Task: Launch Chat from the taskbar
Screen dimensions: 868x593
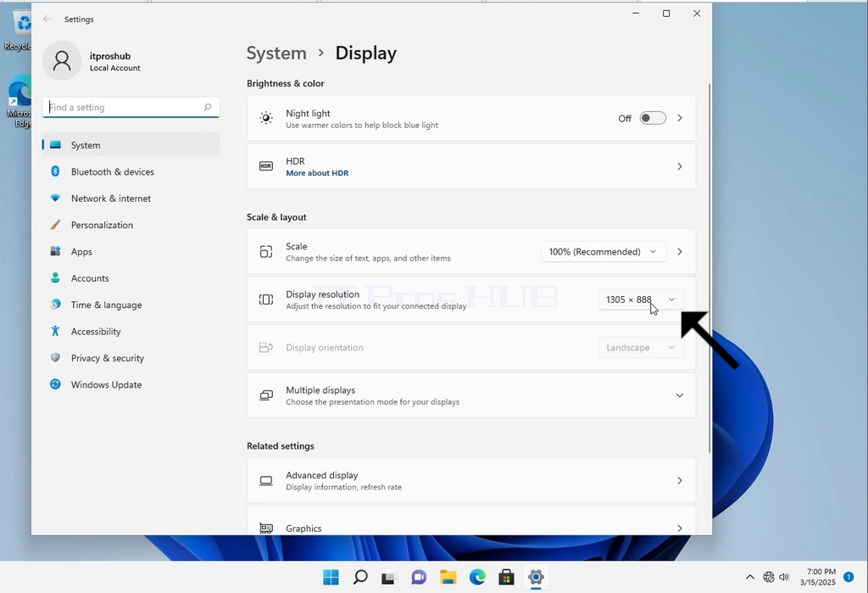Action: coord(419,578)
